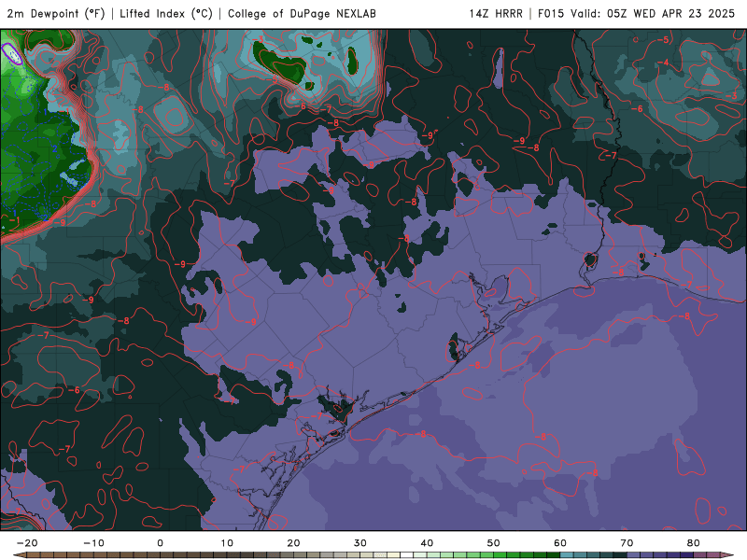Viewport: 747px width, 560px height.
Task: Click the red -4 lifted index contour label
Action: click(664, 63)
